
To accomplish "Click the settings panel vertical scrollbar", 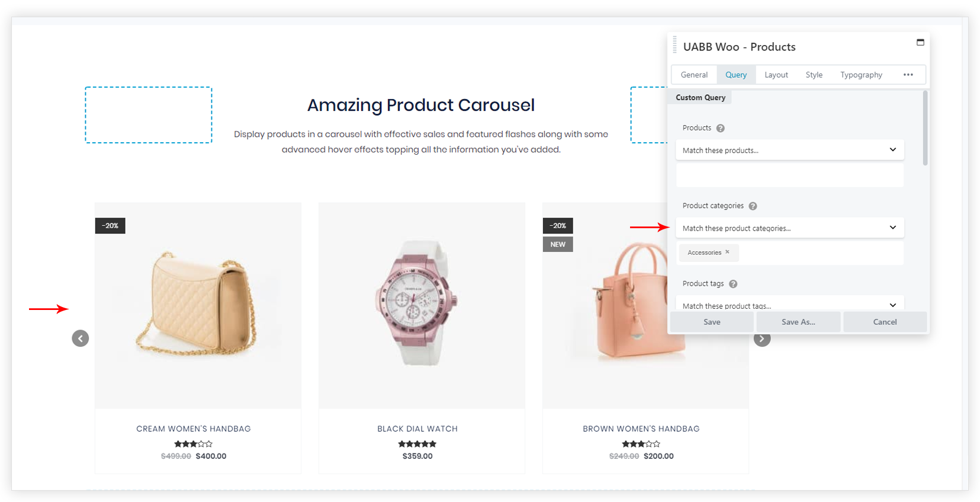I will point(925,128).
